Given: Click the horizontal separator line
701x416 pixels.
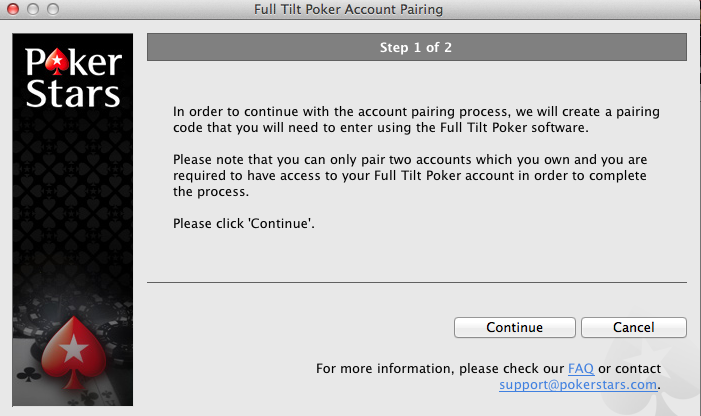Looking at the screenshot, I should pos(417,282).
